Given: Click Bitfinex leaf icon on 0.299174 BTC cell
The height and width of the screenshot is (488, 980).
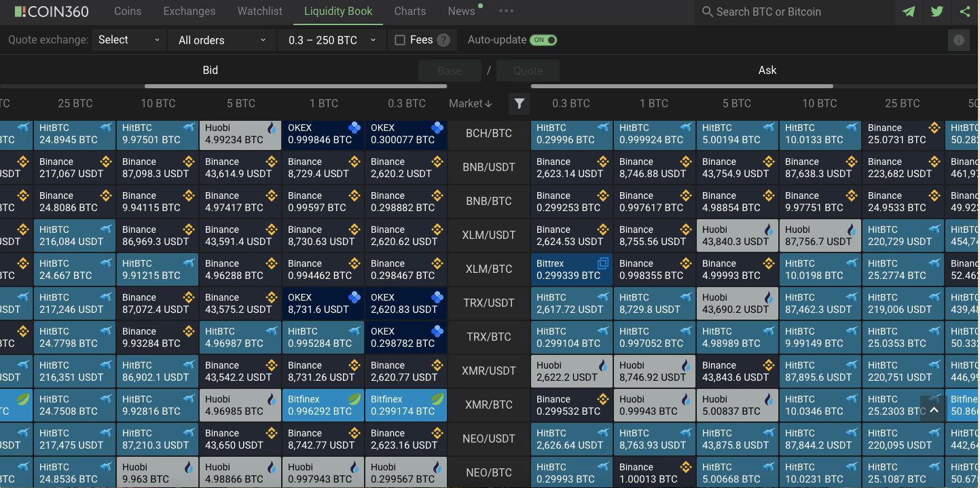Looking at the screenshot, I should (437, 399).
